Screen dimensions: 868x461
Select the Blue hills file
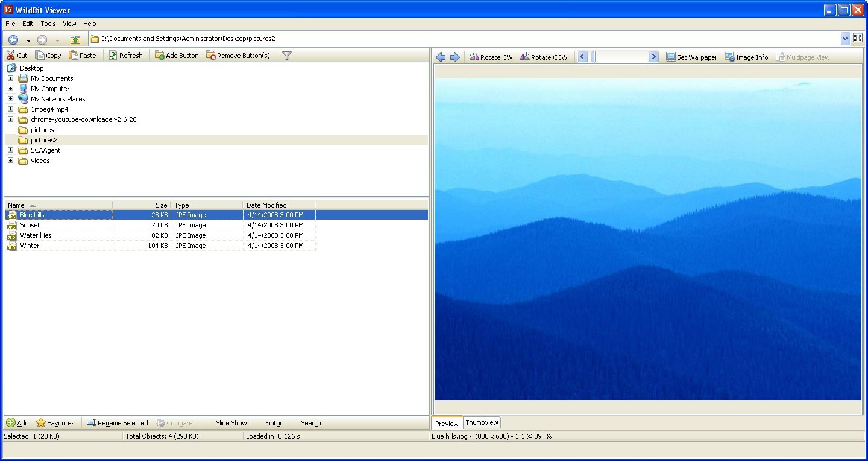(x=32, y=215)
